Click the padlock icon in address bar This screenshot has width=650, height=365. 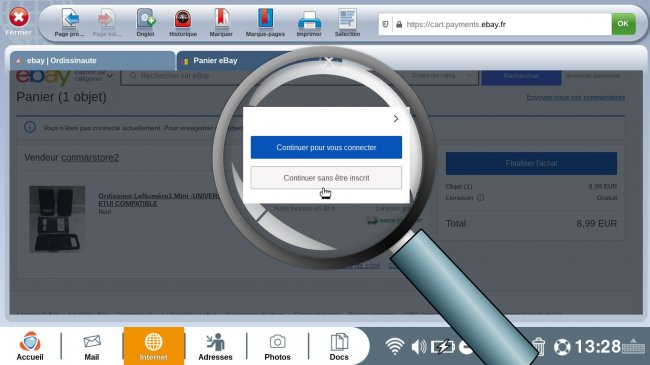coord(399,24)
